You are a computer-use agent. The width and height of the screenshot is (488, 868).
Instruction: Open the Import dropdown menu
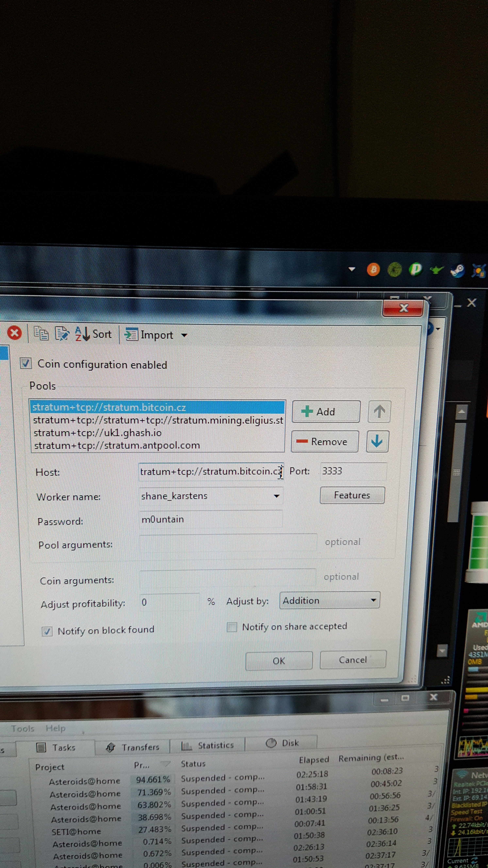tap(184, 335)
